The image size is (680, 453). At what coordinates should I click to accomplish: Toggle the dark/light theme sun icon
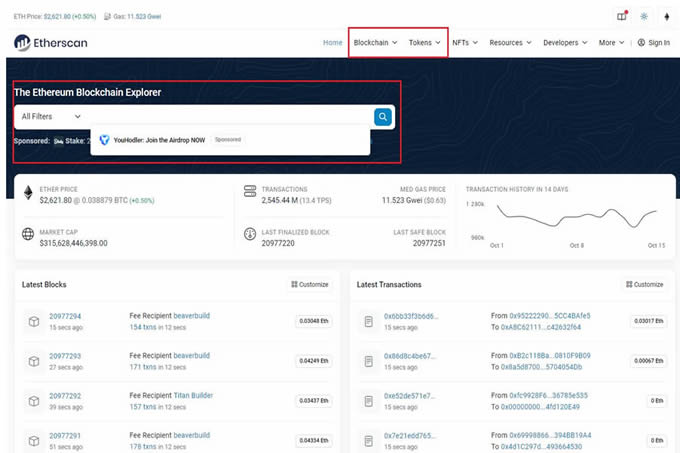click(x=643, y=16)
